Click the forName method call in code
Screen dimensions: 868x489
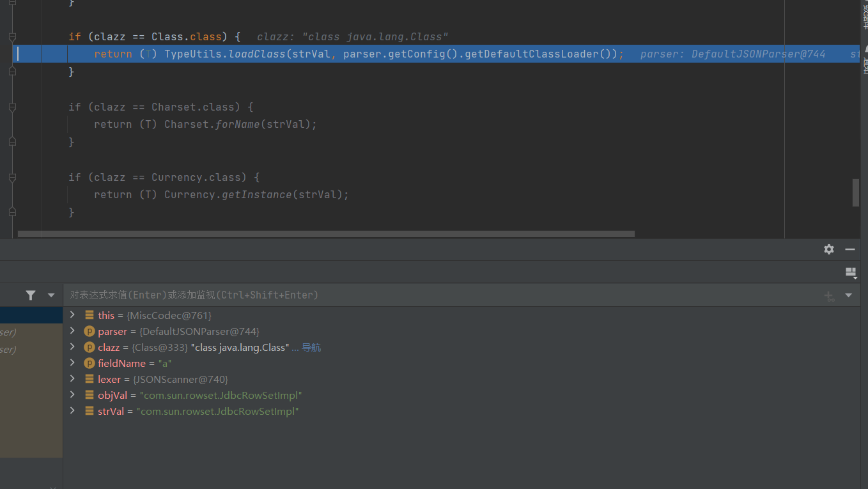(x=238, y=125)
